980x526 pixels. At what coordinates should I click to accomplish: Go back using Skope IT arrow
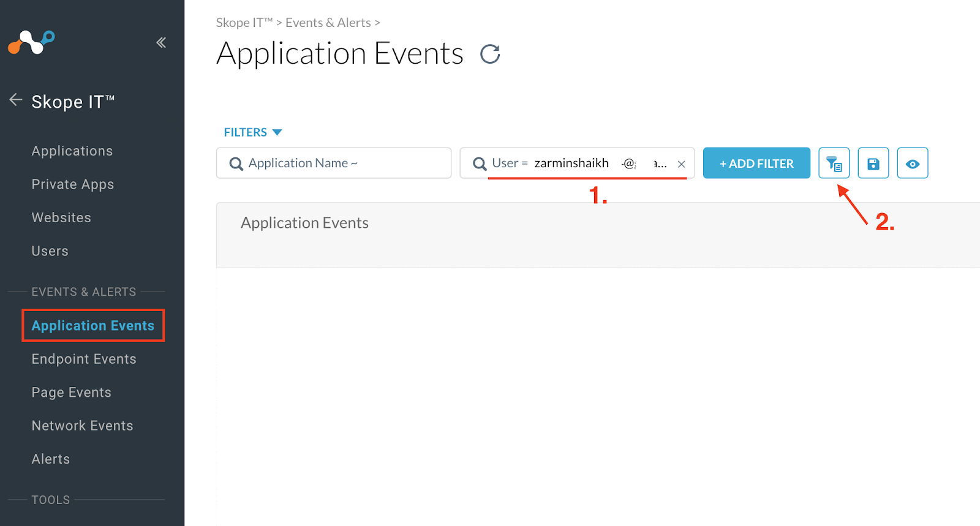coord(16,100)
